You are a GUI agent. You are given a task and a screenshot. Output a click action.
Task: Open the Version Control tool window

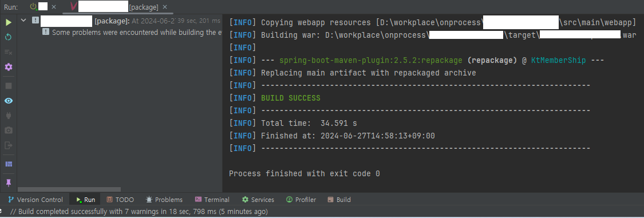(35, 200)
